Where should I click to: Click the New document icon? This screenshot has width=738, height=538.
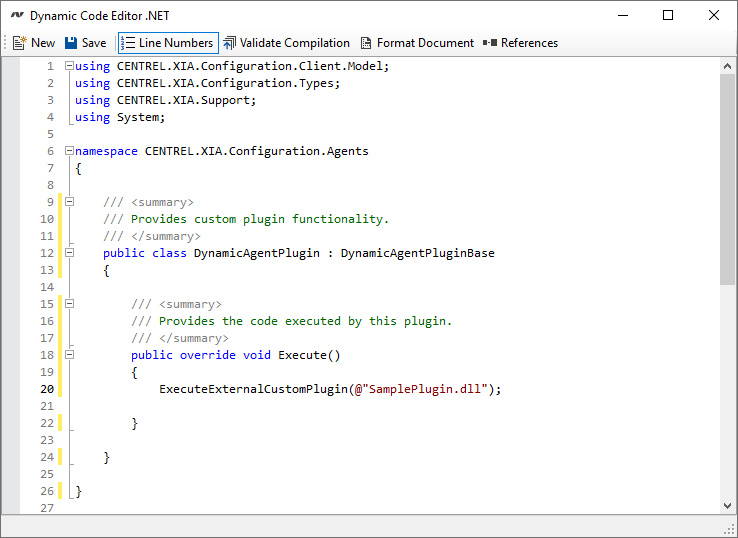click(x=20, y=43)
